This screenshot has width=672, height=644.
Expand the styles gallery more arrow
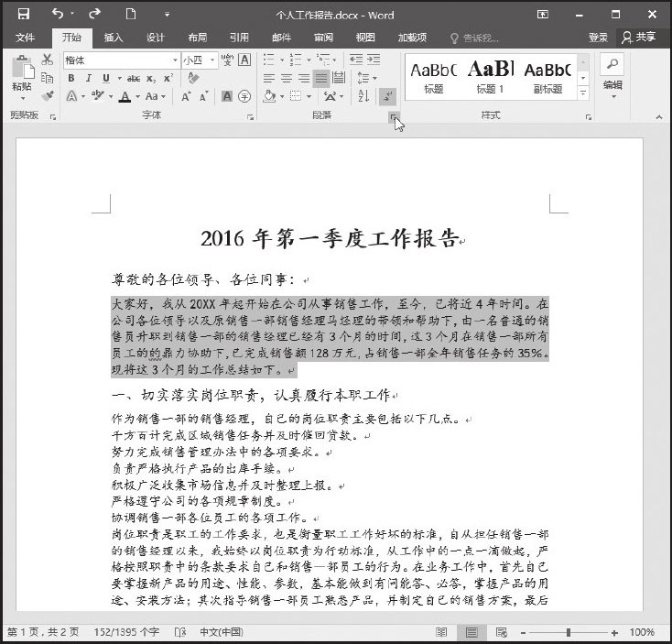[x=583, y=93]
